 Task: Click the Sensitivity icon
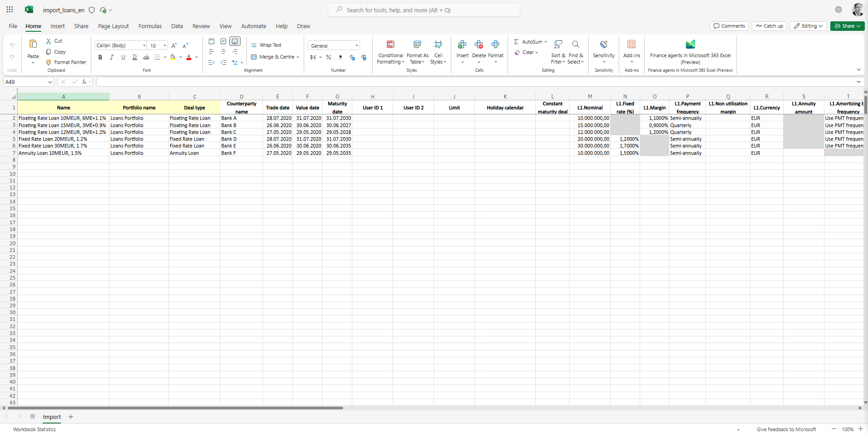click(x=603, y=44)
